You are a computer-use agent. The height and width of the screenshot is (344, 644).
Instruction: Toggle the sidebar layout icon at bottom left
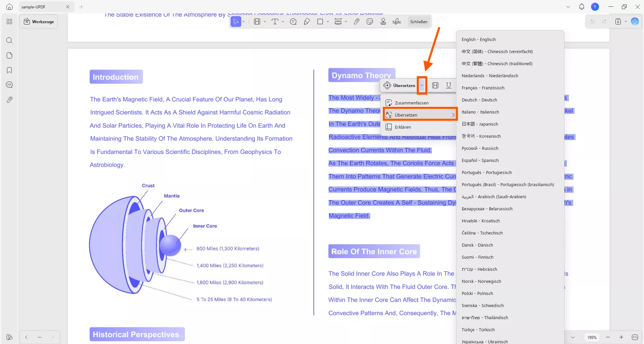[x=9, y=337]
